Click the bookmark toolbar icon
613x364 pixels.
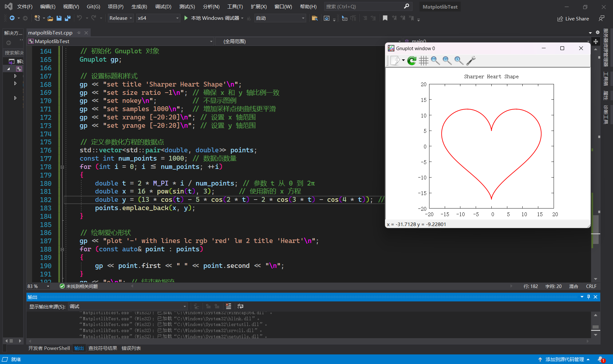[x=385, y=18]
